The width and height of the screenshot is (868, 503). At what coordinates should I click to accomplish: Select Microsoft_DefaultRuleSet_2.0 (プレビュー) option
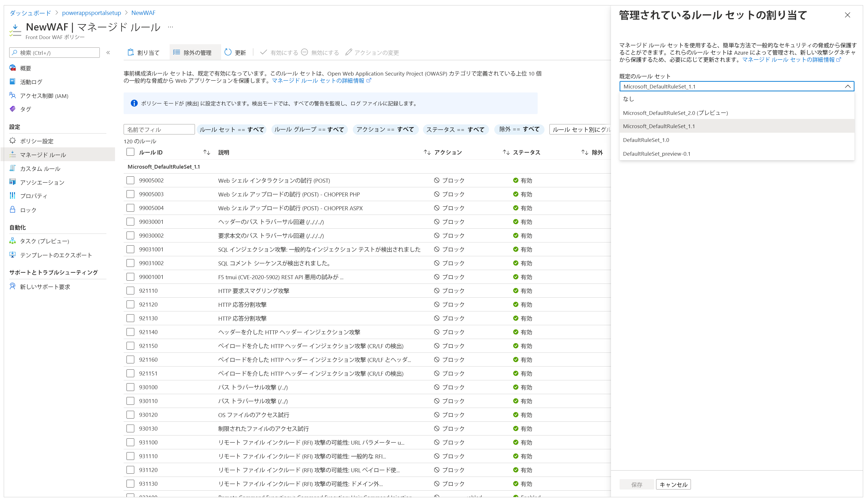point(736,113)
